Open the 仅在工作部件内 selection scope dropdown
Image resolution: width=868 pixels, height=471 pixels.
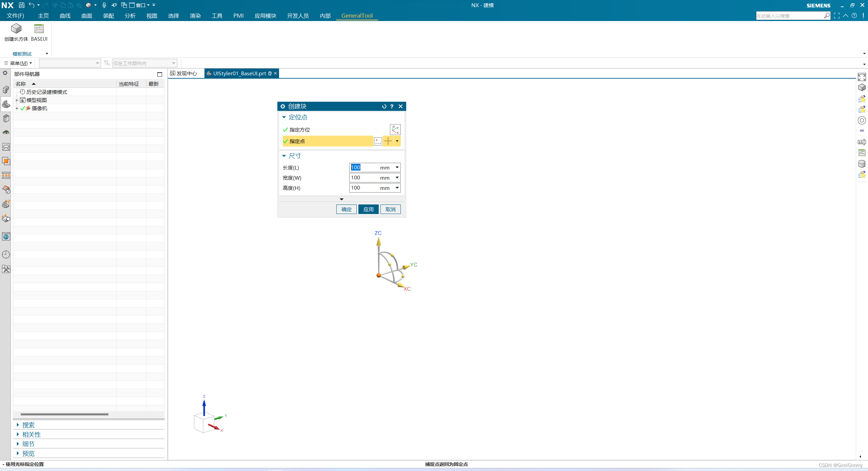[174, 63]
